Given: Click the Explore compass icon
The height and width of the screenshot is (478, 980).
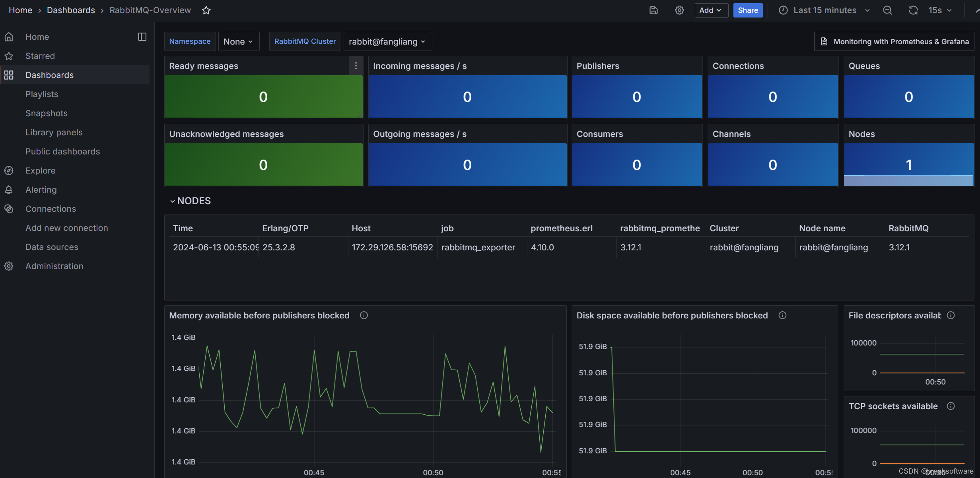Looking at the screenshot, I should [x=9, y=171].
